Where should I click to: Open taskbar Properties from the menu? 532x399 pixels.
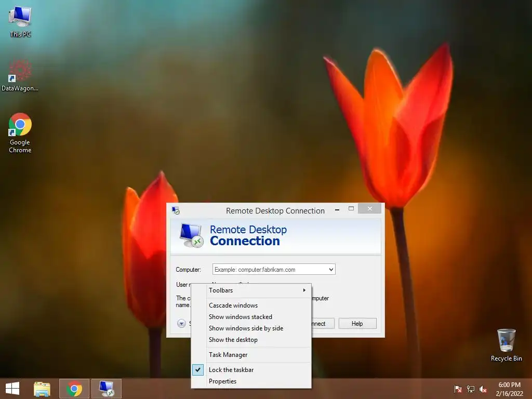[251, 381]
